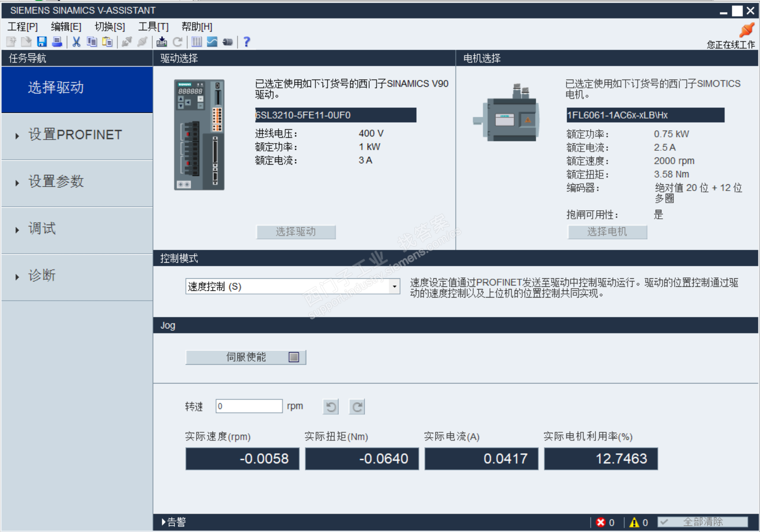Click the 控制模式 section header

[456, 258]
